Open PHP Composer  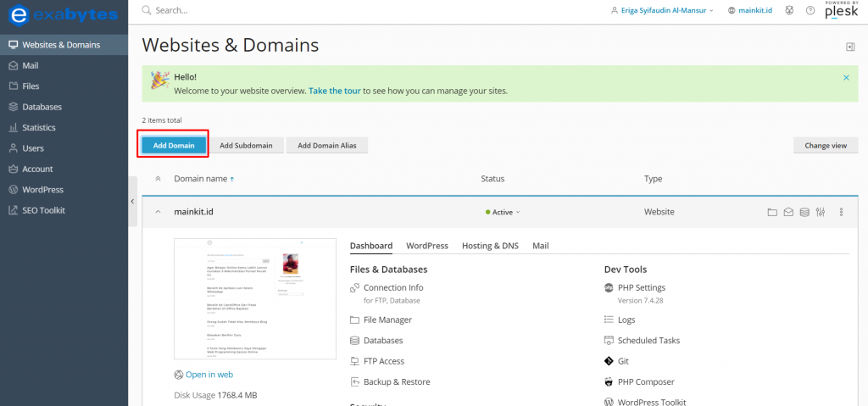point(646,381)
